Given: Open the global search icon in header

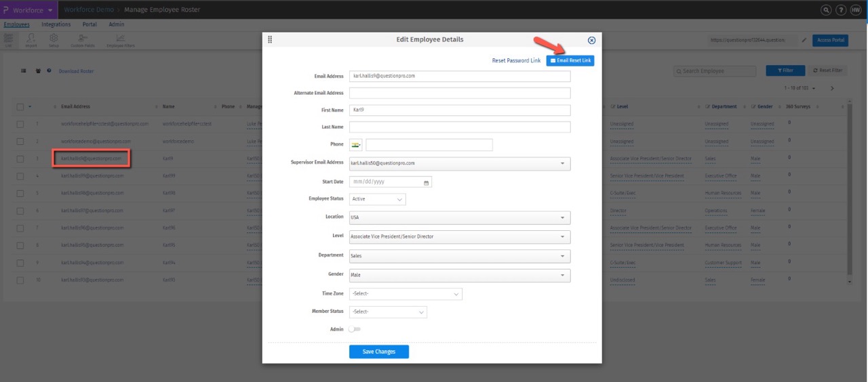Looking at the screenshot, I should (826, 10).
